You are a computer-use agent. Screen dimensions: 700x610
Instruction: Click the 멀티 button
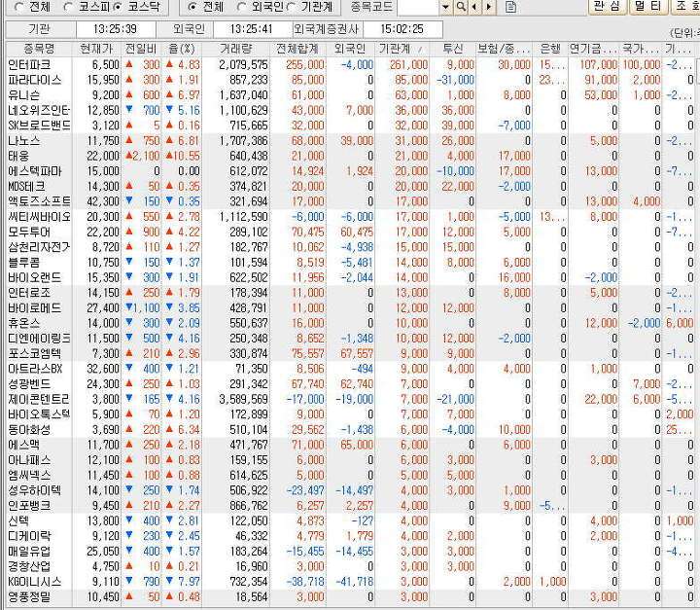[648, 6]
